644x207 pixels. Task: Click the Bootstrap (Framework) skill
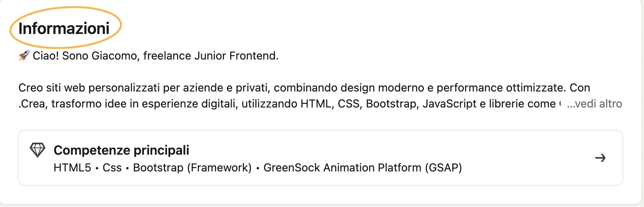pyautogui.click(x=192, y=168)
